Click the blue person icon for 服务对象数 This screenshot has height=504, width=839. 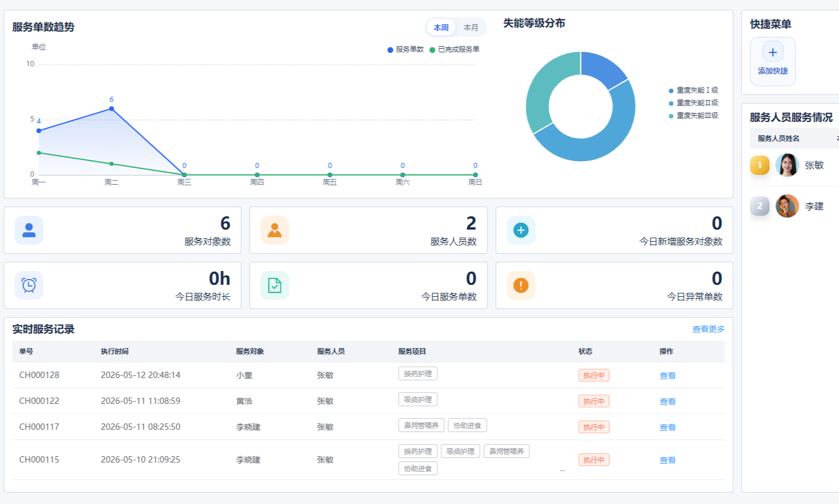click(x=29, y=230)
